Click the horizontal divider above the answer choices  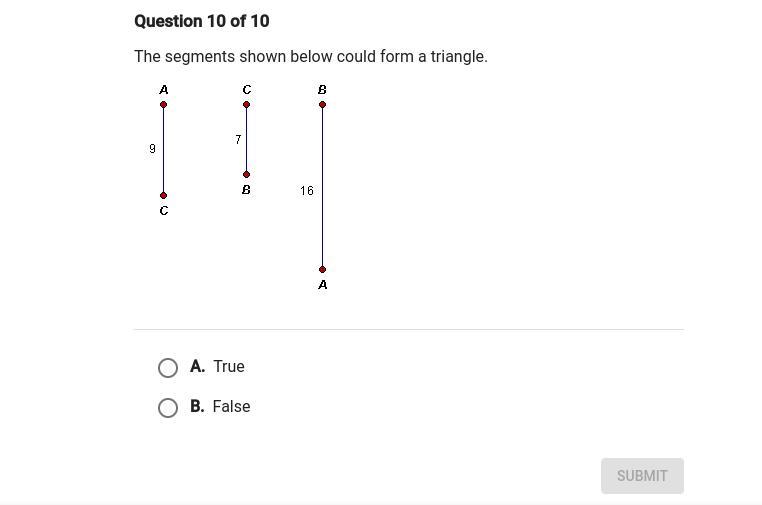(408, 329)
